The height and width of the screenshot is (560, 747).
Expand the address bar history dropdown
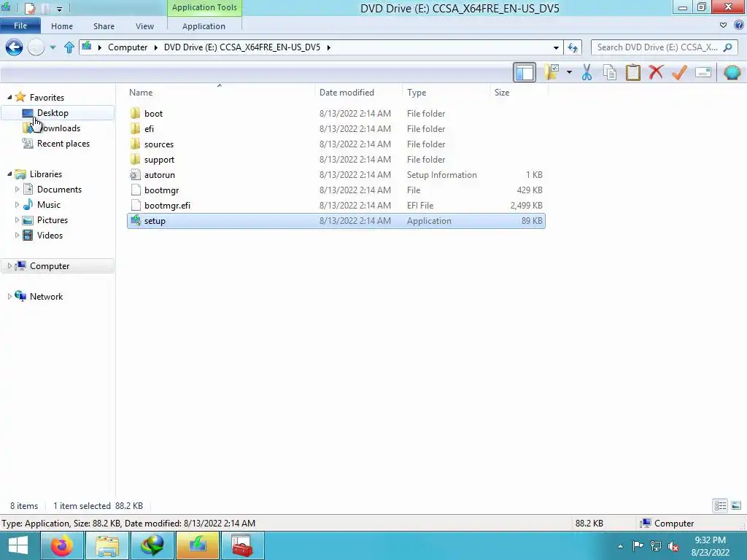[x=556, y=47]
